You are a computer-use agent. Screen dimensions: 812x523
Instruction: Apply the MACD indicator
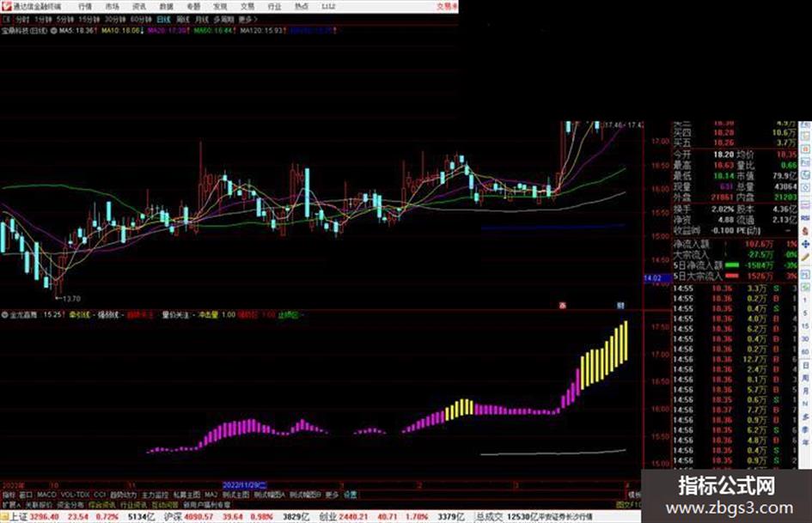click(46, 495)
